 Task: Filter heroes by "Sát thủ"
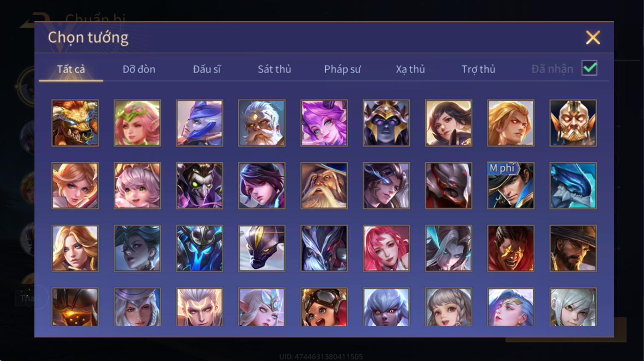(x=274, y=69)
